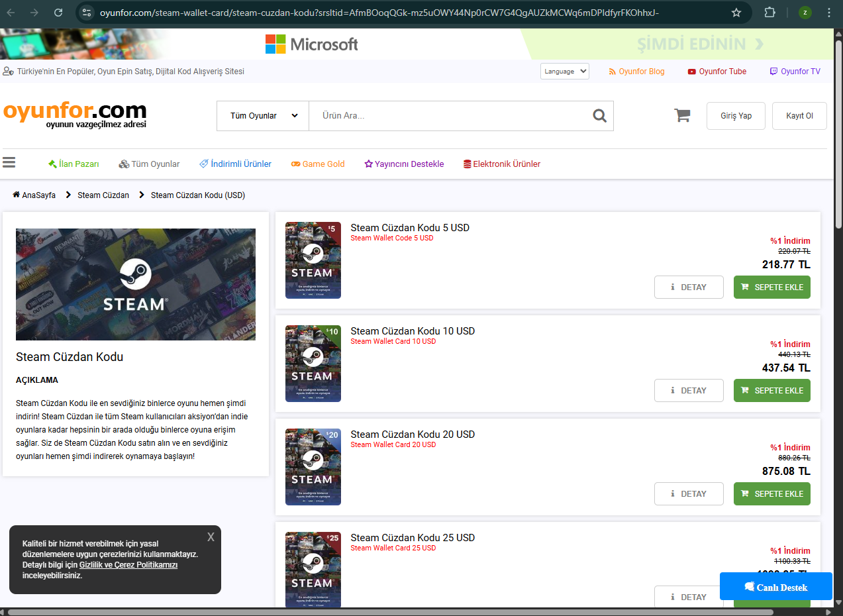Open the hamburger menu icon
The width and height of the screenshot is (843, 616).
click(x=9, y=163)
